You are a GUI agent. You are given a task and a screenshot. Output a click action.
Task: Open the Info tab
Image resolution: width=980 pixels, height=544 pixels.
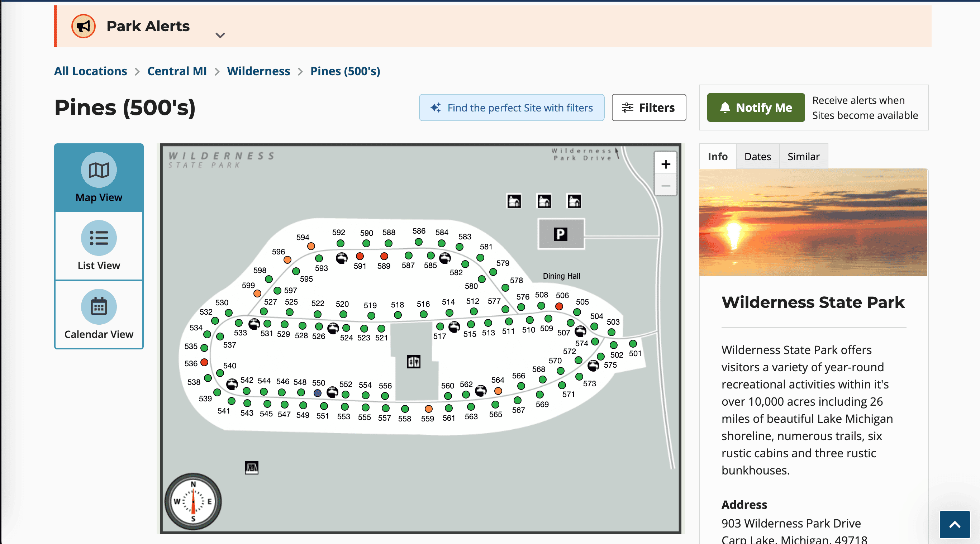click(718, 156)
